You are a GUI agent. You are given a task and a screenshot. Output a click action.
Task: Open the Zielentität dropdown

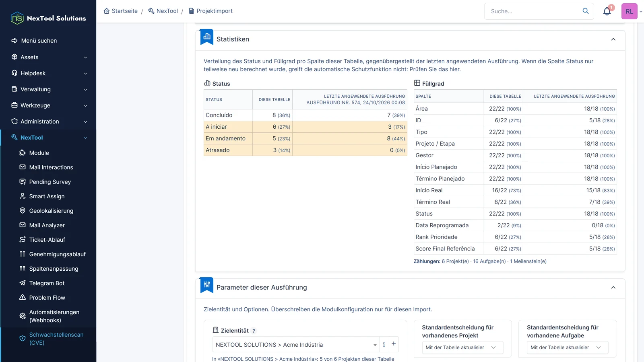pos(295,345)
